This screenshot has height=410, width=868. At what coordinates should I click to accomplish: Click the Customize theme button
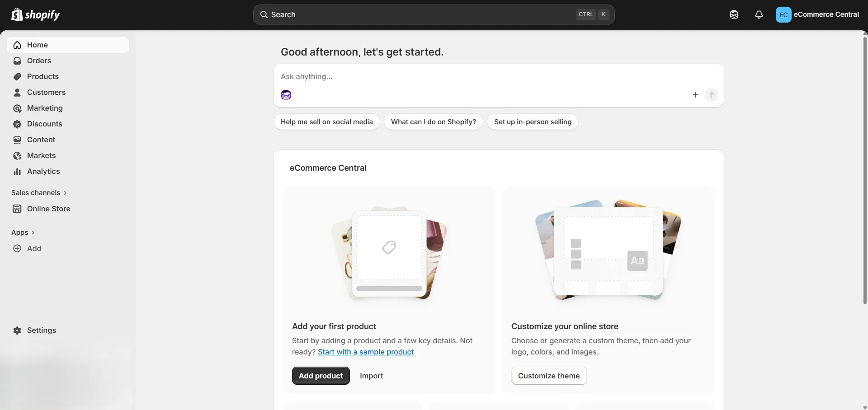(x=549, y=376)
